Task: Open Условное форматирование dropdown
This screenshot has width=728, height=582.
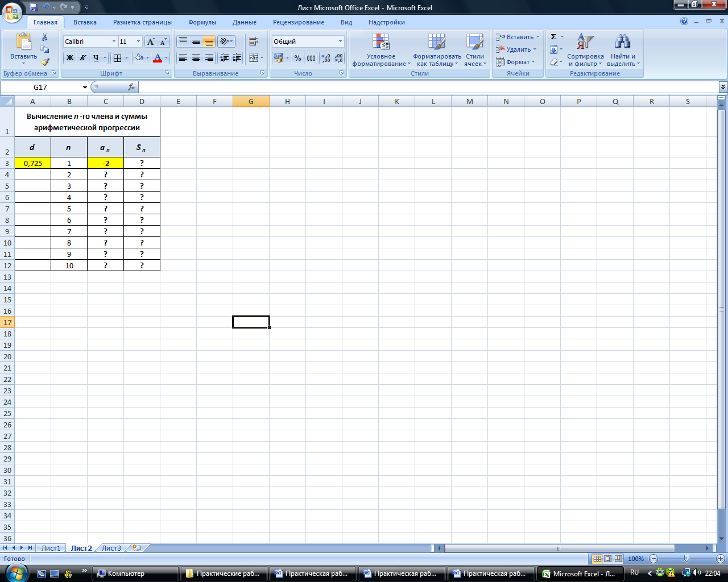Action: (381, 50)
